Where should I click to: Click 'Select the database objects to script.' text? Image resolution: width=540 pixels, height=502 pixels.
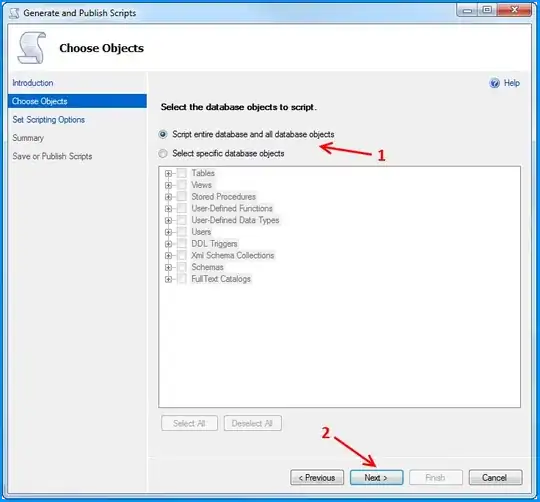click(238, 107)
